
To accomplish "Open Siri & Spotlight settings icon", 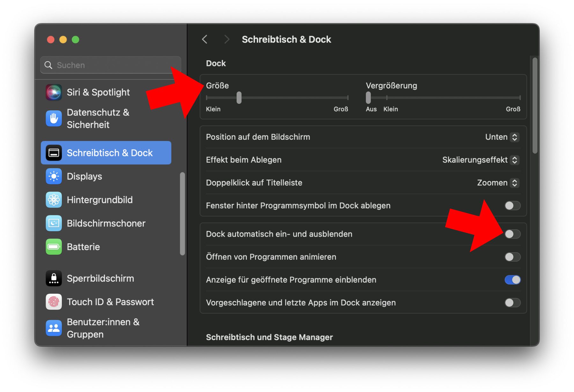I will point(54,92).
